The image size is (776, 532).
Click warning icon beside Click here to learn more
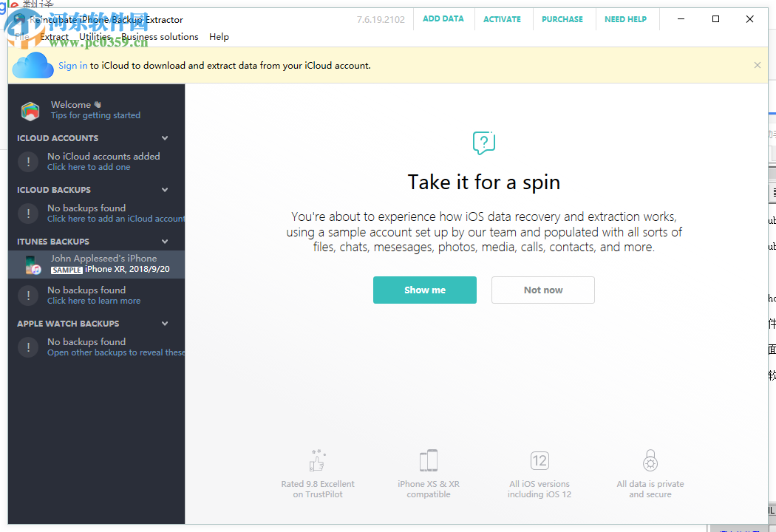(x=28, y=296)
